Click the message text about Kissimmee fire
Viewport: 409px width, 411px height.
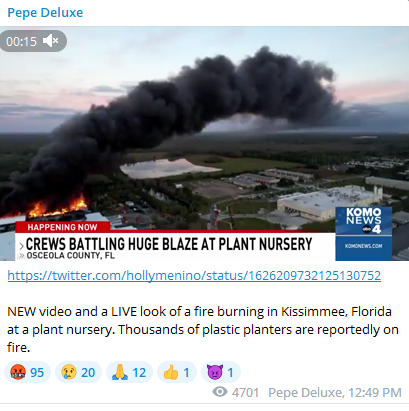coord(203,329)
